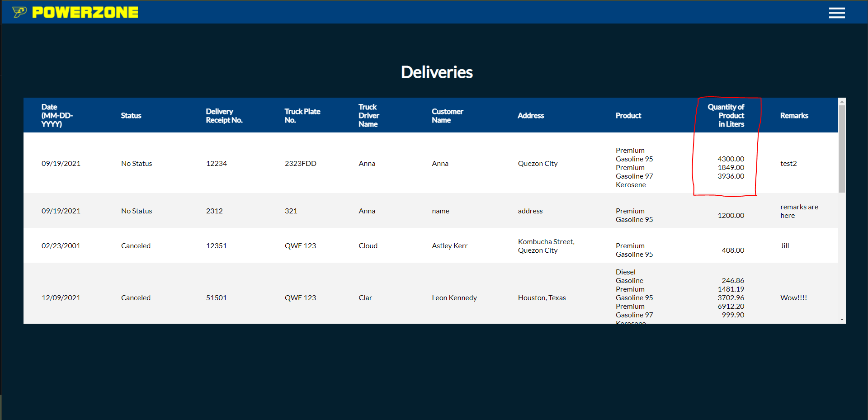Viewport: 868px width, 420px height.
Task: Click quantity 1200.00
Action: click(x=731, y=216)
